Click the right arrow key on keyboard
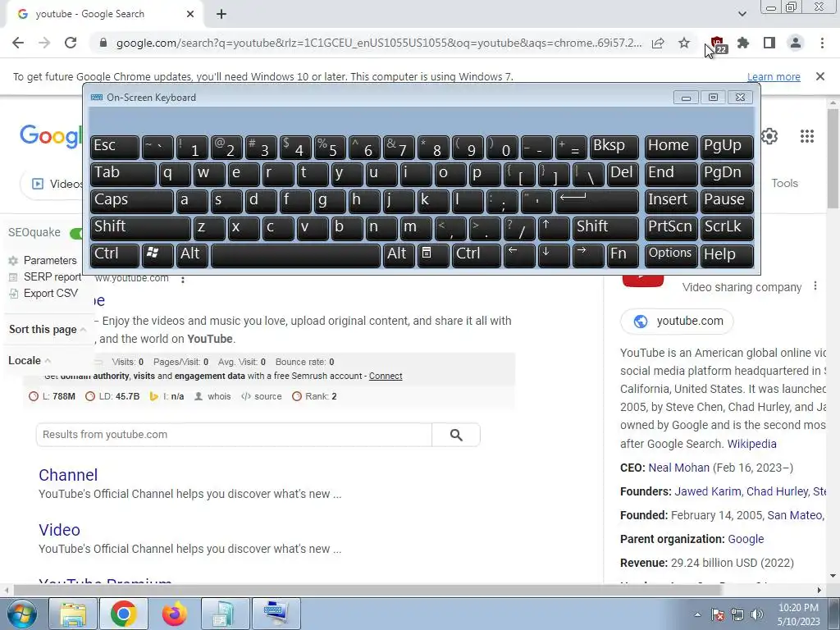 587,255
